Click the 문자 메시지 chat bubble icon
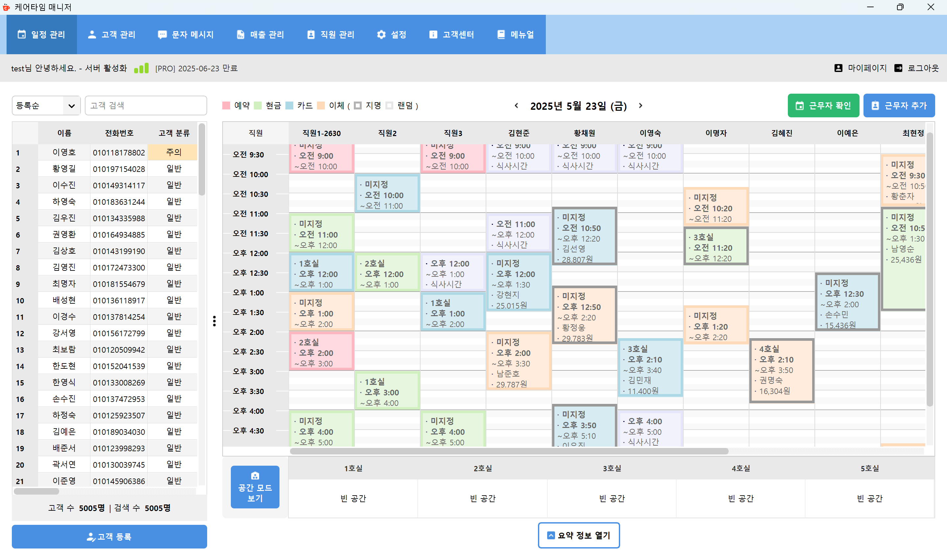 click(162, 34)
